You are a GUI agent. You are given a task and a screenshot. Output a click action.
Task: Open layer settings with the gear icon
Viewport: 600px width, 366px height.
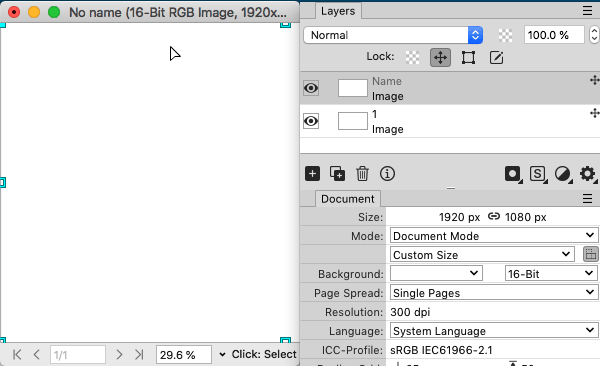pos(588,174)
